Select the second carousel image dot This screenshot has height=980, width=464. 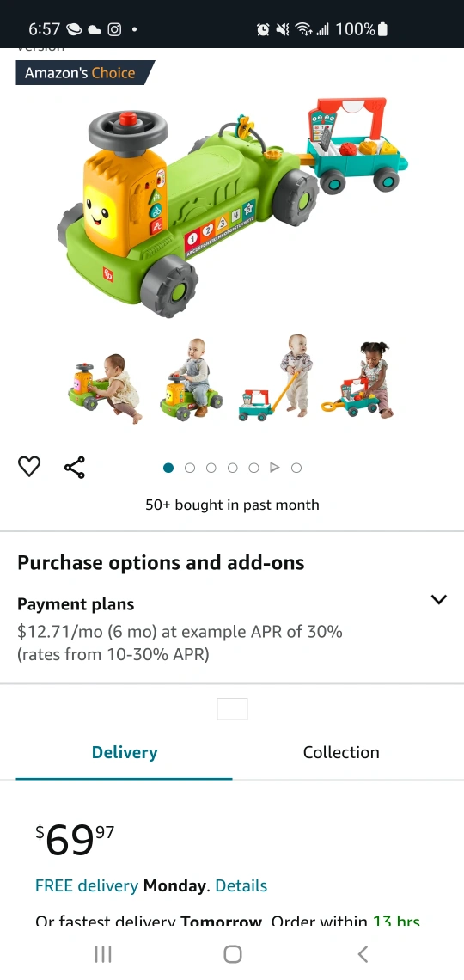(190, 468)
